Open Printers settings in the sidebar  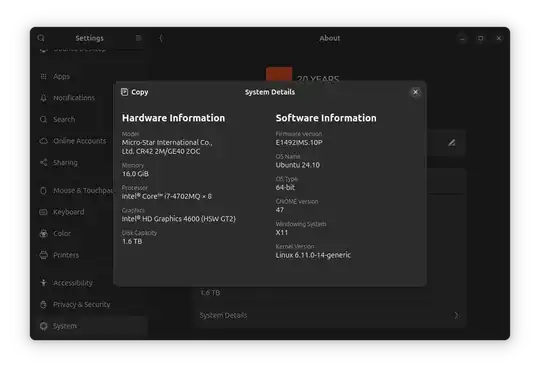pyautogui.click(x=91, y=255)
